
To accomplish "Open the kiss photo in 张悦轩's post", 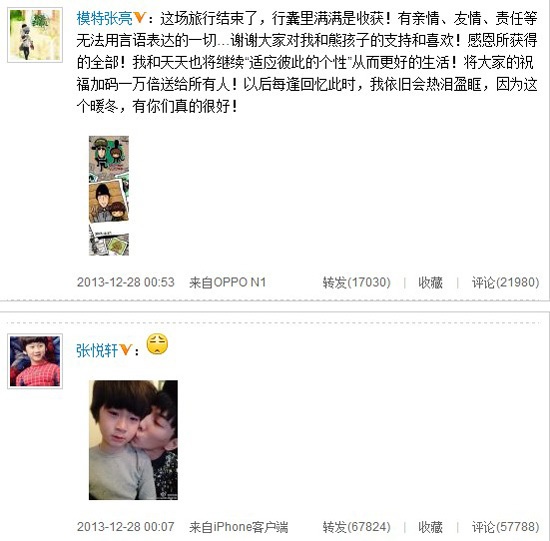I will (x=133, y=440).
